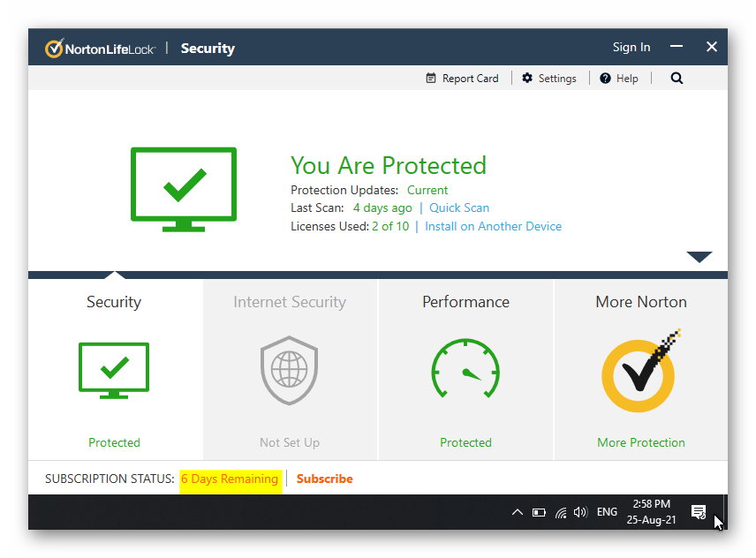The height and width of the screenshot is (558, 756).
Task: Click the Performance speedometer icon
Action: tap(465, 369)
